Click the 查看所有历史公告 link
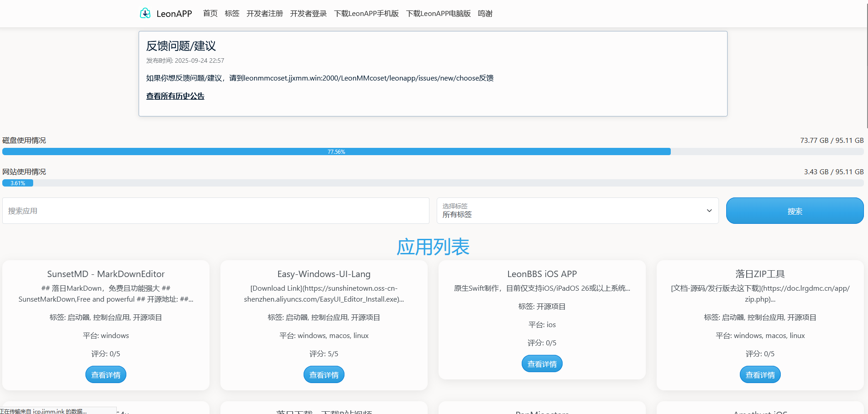This screenshot has height=414, width=868. coord(175,96)
